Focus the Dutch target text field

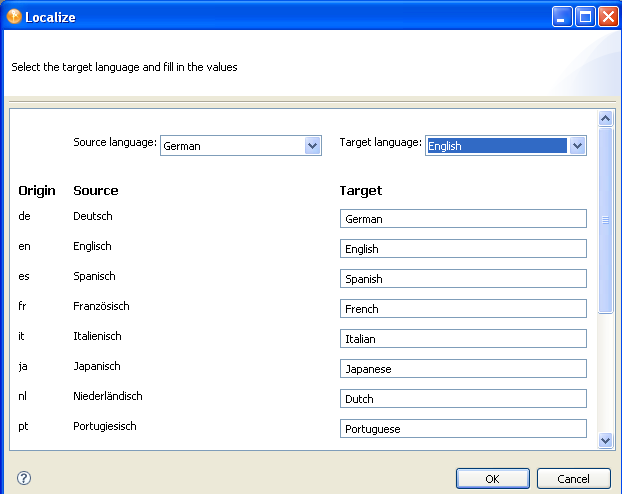tap(463, 399)
